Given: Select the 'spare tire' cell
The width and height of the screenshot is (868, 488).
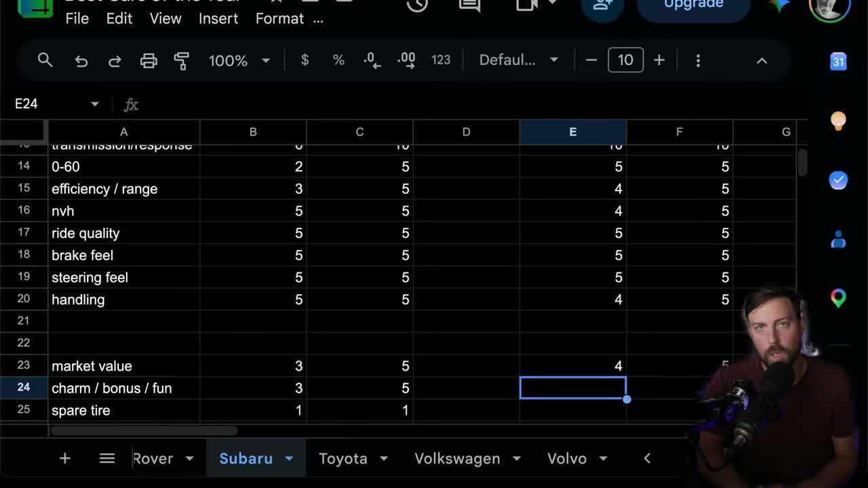Looking at the screenshot, I should coord(124,410).
